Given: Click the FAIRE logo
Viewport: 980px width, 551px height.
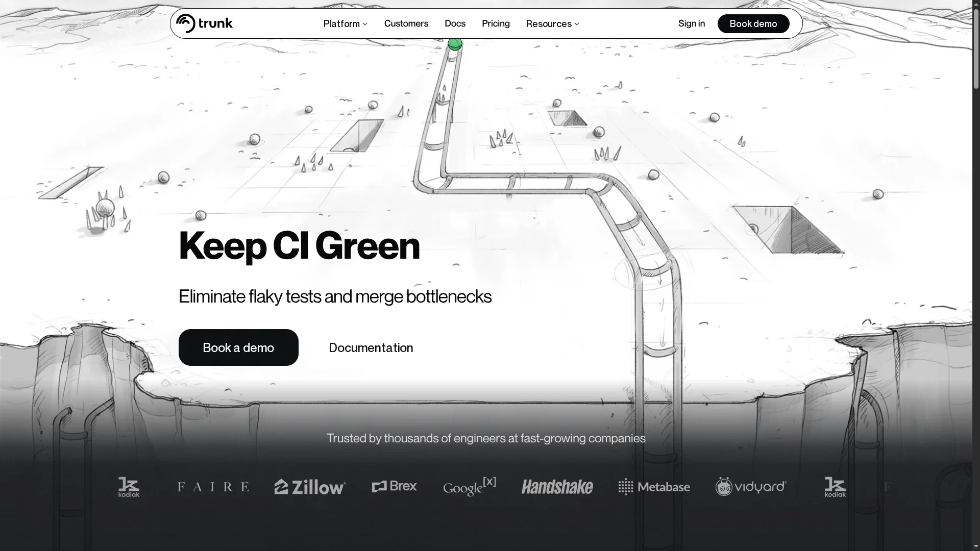Looking at the screenshot, I should 213,487.
